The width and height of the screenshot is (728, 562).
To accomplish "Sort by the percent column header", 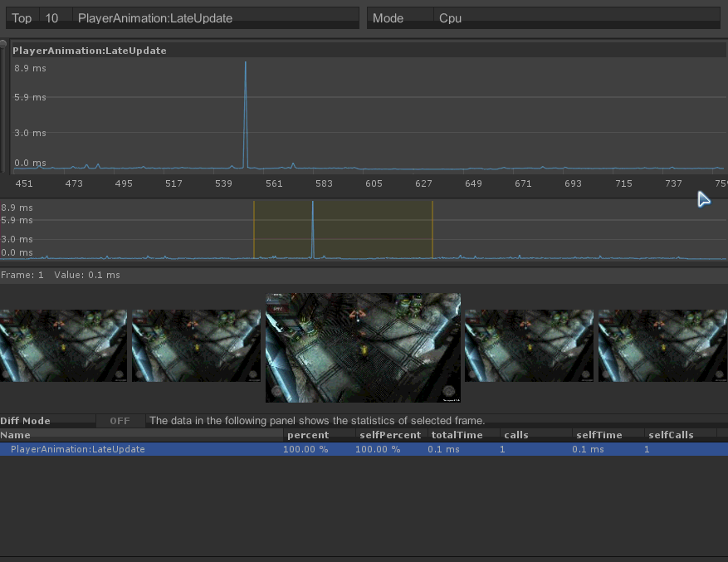I will coord(308,435).
